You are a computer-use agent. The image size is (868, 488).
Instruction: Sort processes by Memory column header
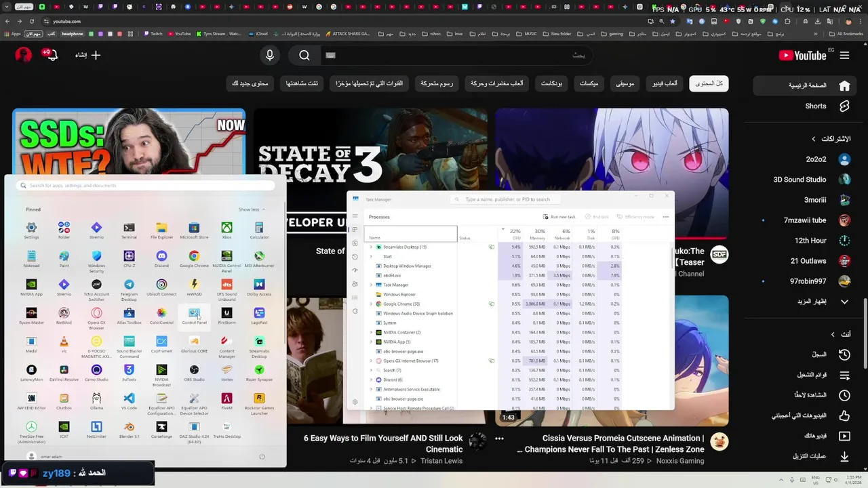[x=535, y=234]
